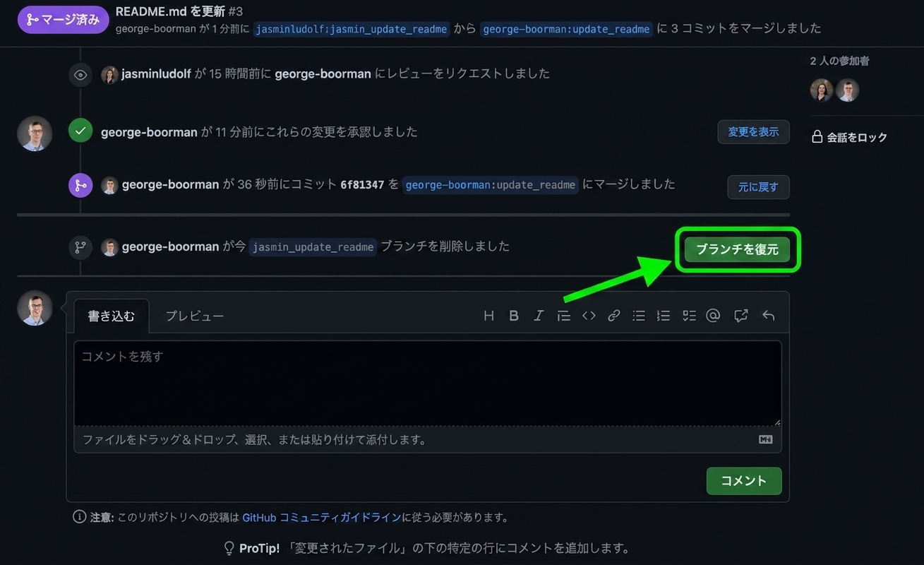The image size is (924, 565).
Task: Add a link with the chain icon
Action: tap(613, 316)
